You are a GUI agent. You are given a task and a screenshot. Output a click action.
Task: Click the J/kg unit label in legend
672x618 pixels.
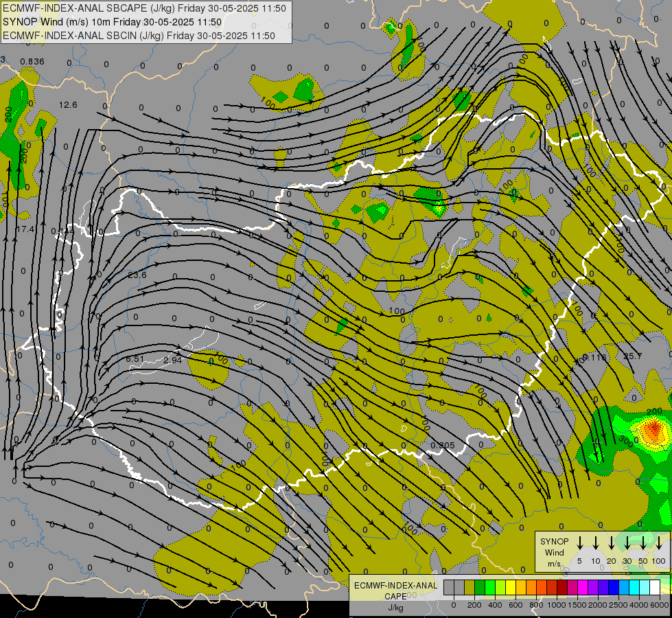coord(395,607)
